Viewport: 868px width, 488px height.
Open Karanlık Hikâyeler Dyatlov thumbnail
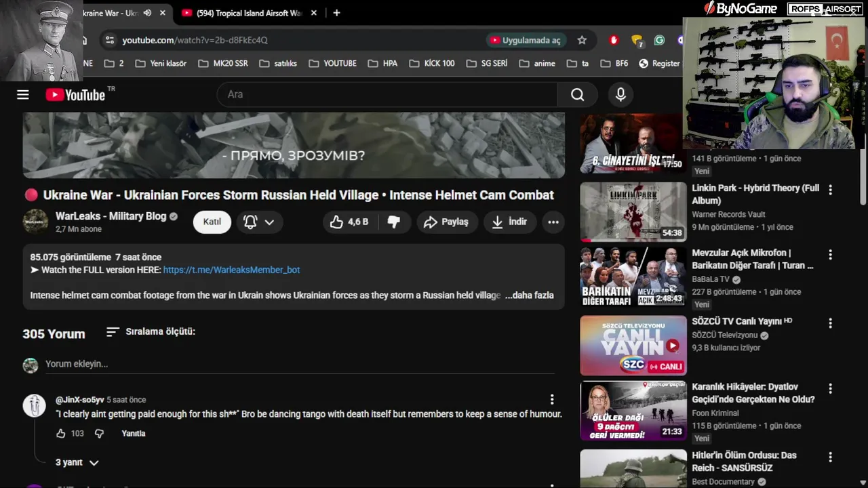point(633,411)
